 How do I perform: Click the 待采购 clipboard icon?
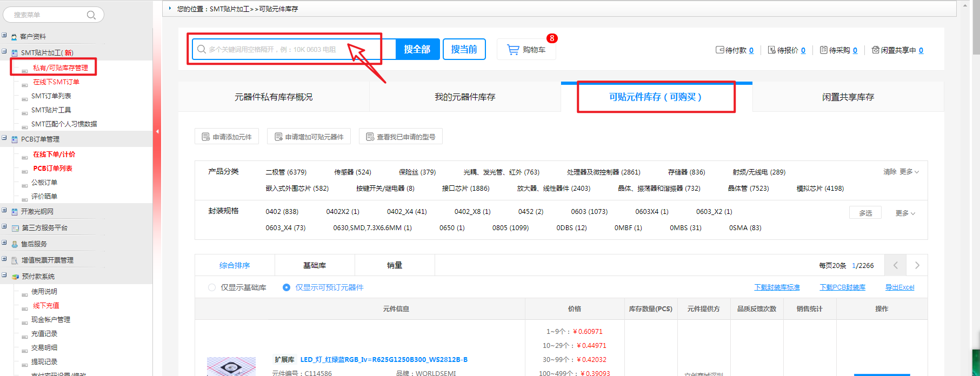click(x=823, y=50)
